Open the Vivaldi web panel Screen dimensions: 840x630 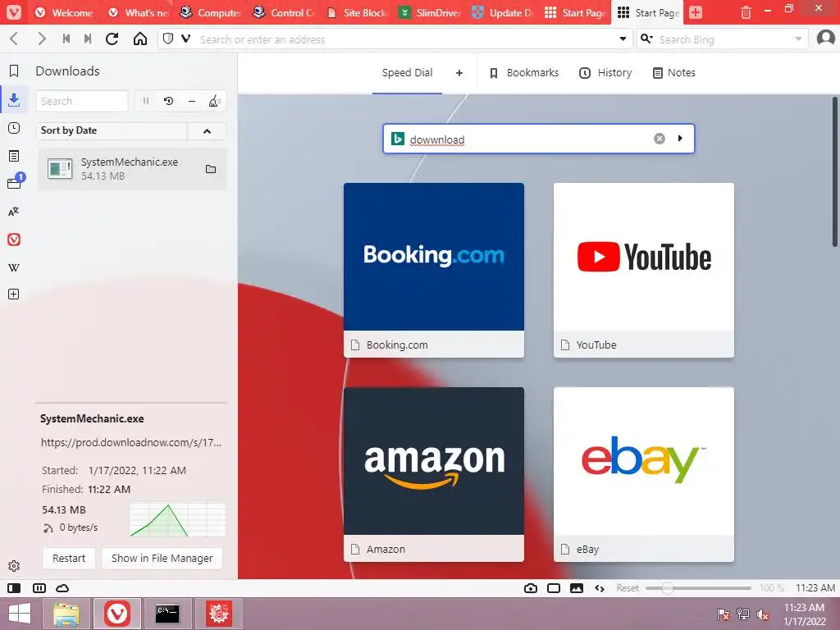click(14, 240)
